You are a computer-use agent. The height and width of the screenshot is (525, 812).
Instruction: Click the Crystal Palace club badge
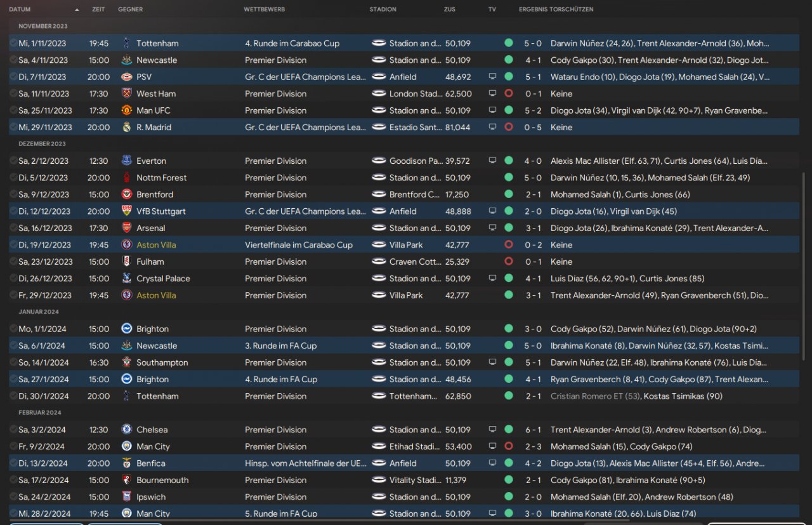click(126, 279)
